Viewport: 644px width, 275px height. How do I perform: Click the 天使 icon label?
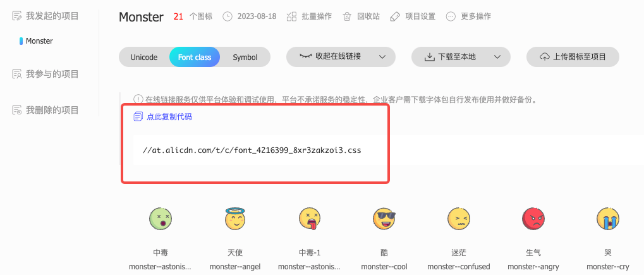[235, 252]
